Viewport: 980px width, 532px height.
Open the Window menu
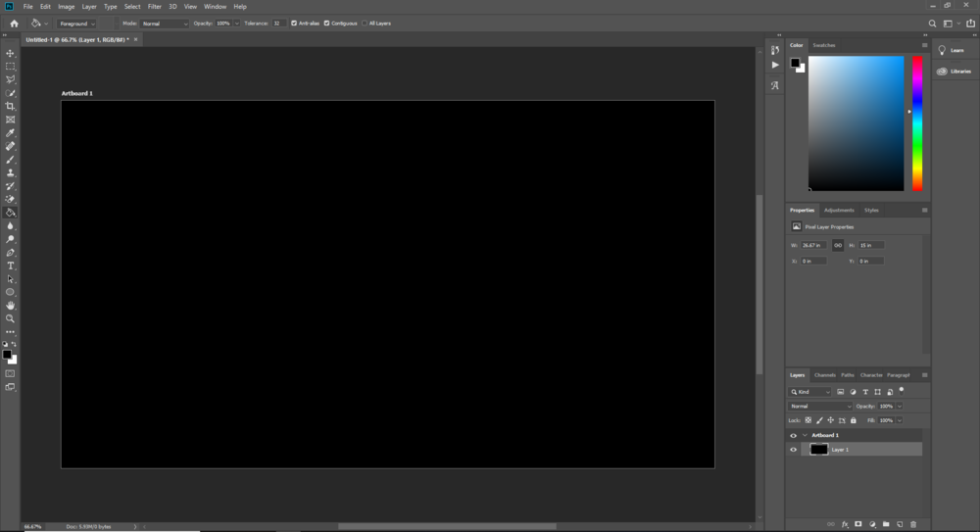(215, 6)
